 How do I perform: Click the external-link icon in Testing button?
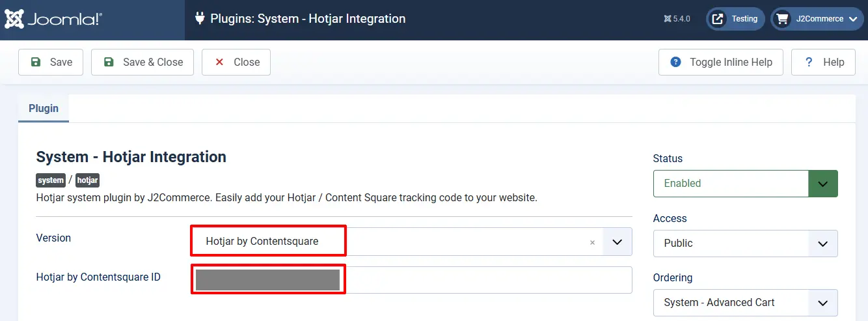pos(718,19)
